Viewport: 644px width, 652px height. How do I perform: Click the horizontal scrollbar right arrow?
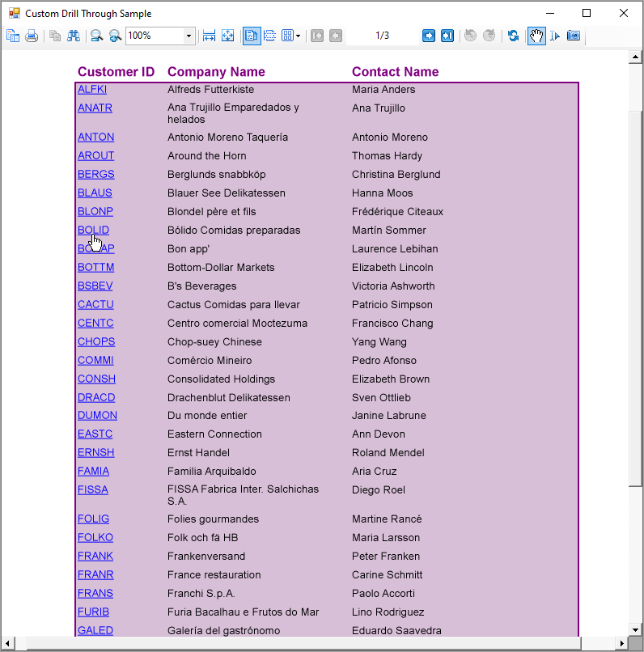point(621,643)
